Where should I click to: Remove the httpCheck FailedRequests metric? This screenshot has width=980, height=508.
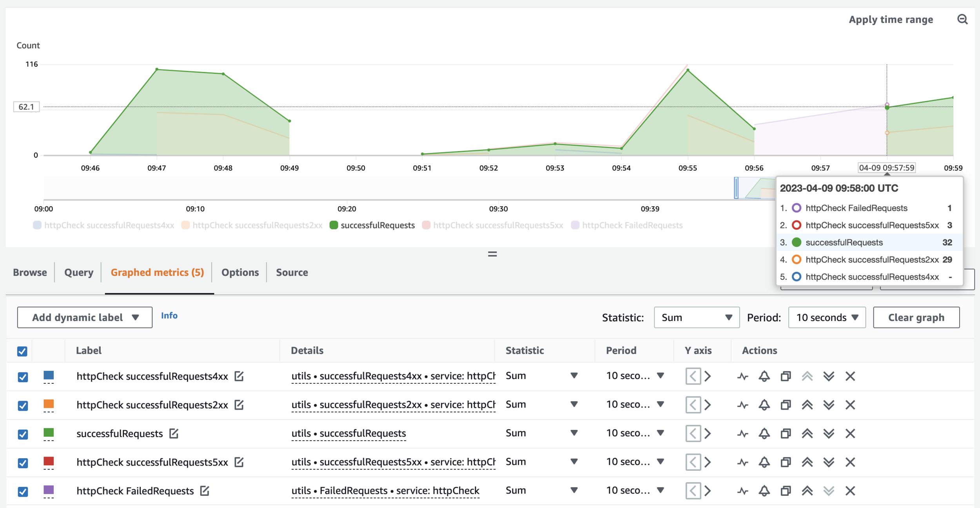pyautogui.click(x=850, y=491)
